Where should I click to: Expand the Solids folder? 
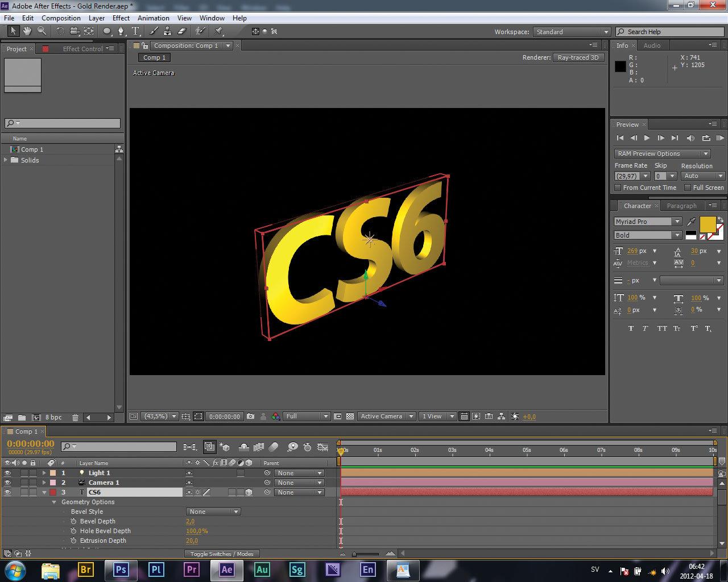6,160
